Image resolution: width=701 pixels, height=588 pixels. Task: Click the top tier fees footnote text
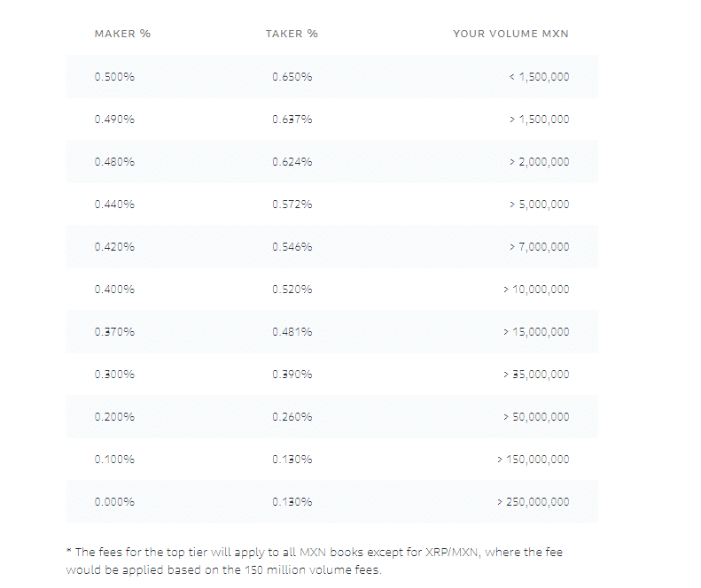coord(314,561)
